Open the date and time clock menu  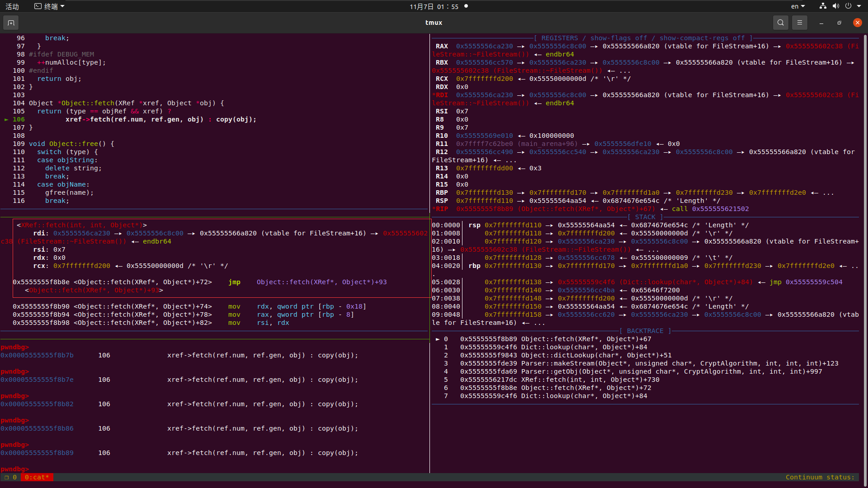(x=434, y=6)
